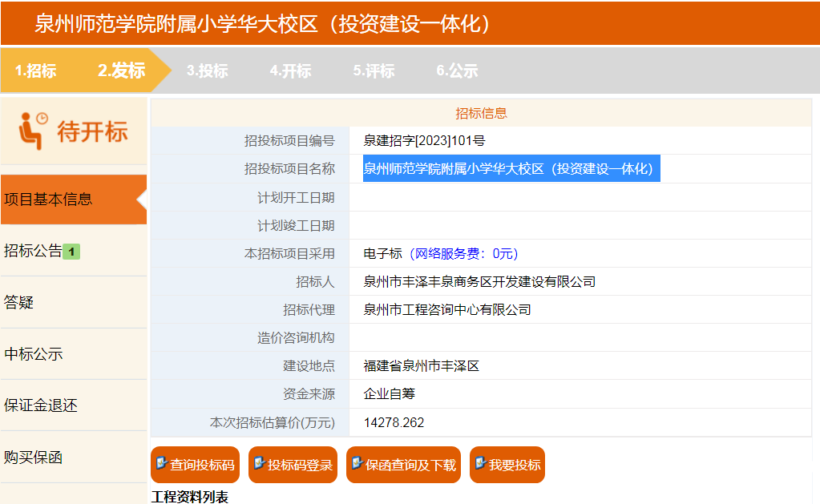Go to step 2.发标
This screenshot has height=504, width=820.
121,71
